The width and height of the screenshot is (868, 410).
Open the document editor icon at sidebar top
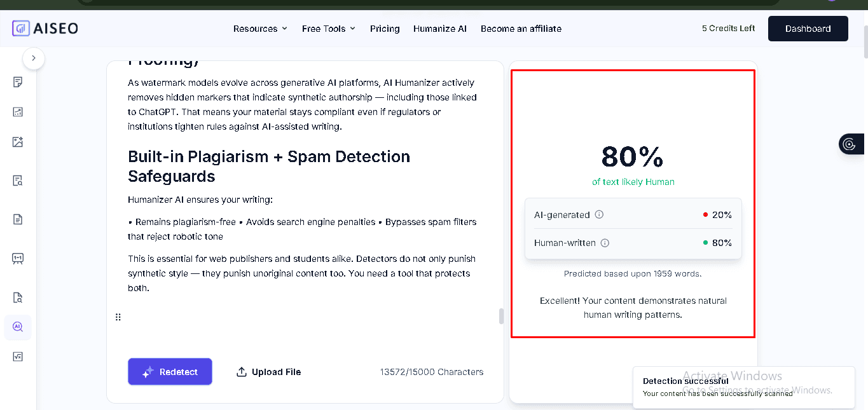(x=18, y=82)
